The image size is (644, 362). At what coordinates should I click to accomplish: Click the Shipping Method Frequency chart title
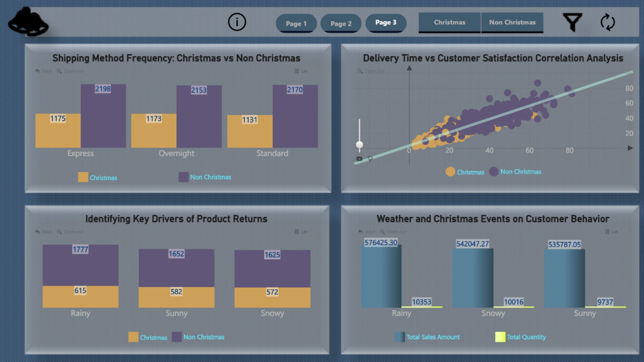[176, 58]
